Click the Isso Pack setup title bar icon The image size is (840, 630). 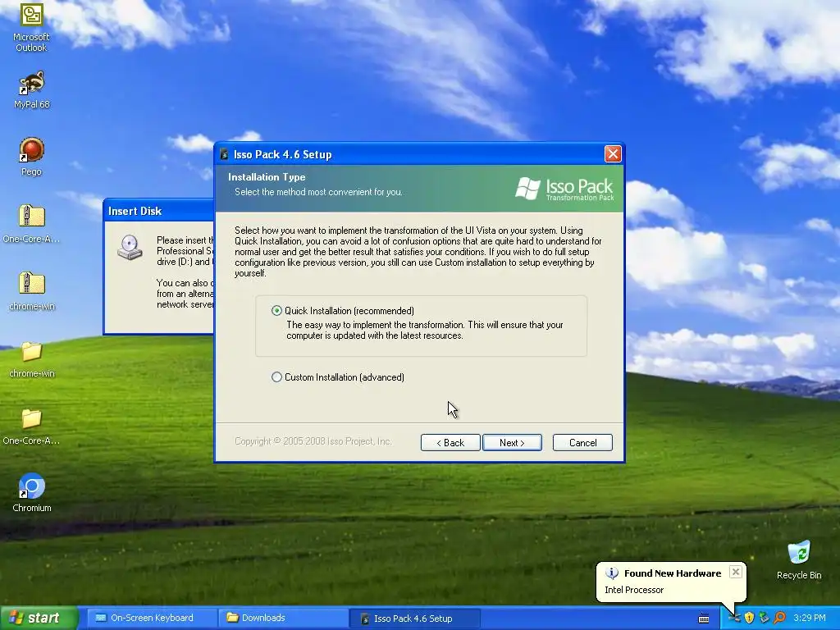(x=224, y=155)
